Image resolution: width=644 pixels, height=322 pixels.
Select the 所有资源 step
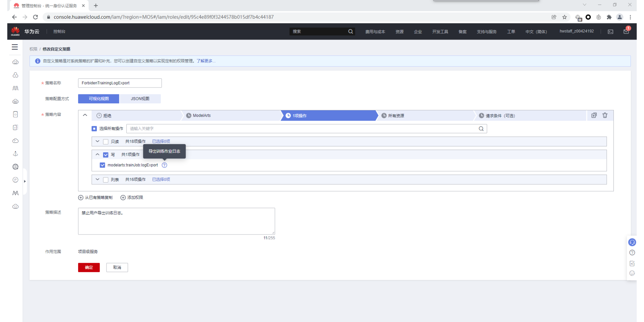click(426, 116)
